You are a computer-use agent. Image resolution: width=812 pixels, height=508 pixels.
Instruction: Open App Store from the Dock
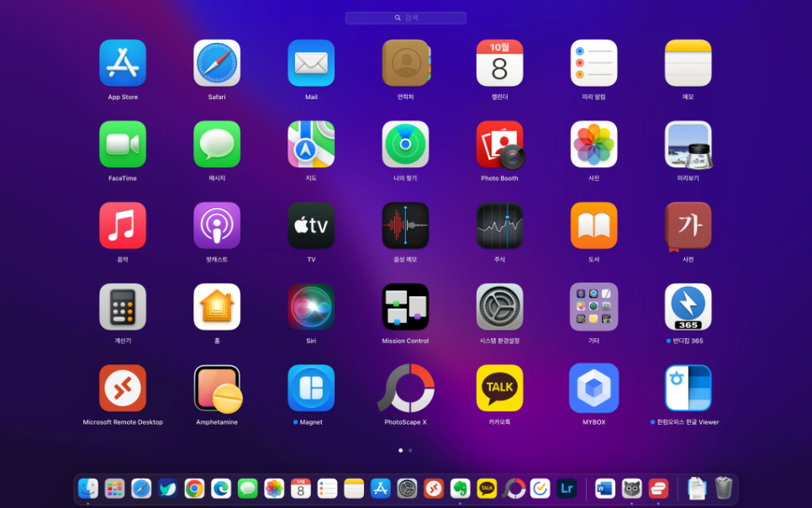coord(381,489)
